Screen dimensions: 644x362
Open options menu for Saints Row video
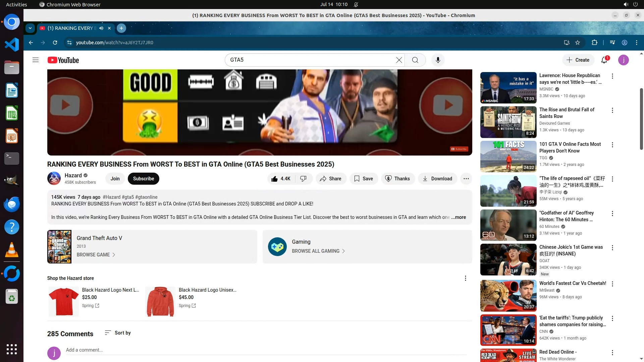click(612, 110)
